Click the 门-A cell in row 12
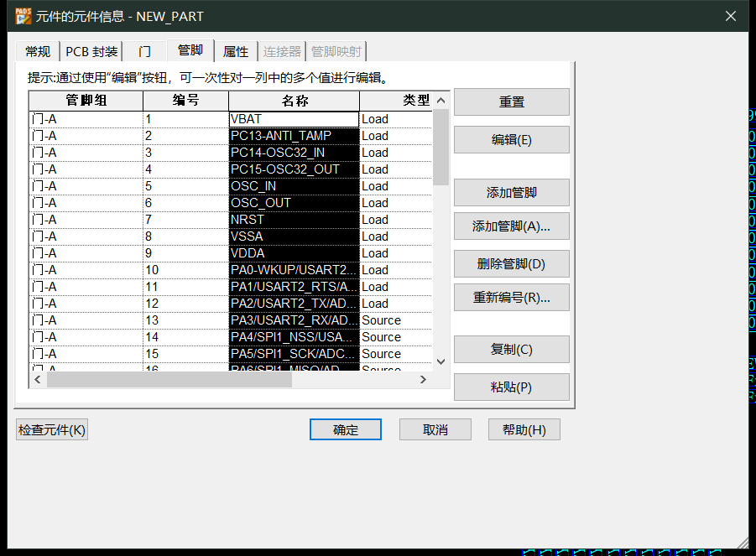The height and width of the screenshot is (556, 756). click(86, 304)
